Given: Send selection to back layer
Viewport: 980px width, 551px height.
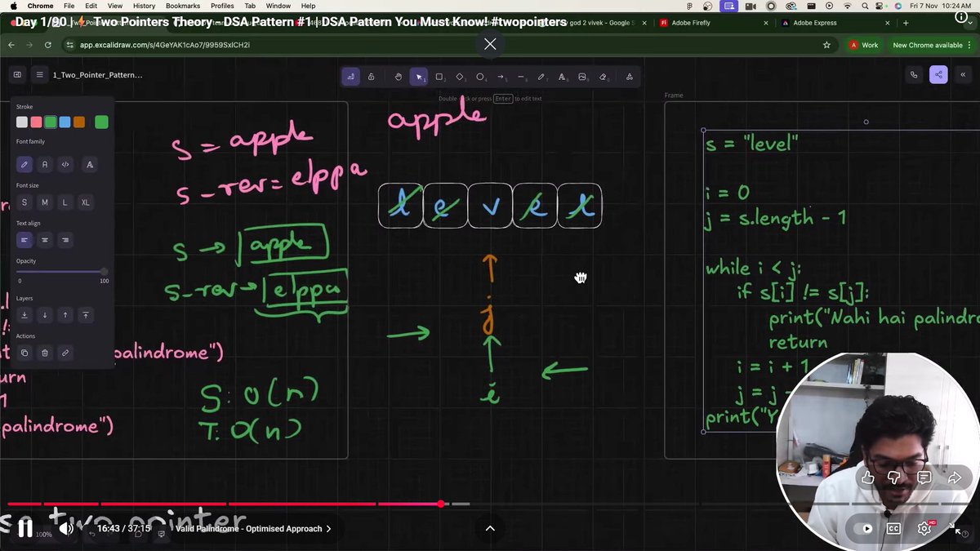Looking at the screenshot, I should (24, 314).
